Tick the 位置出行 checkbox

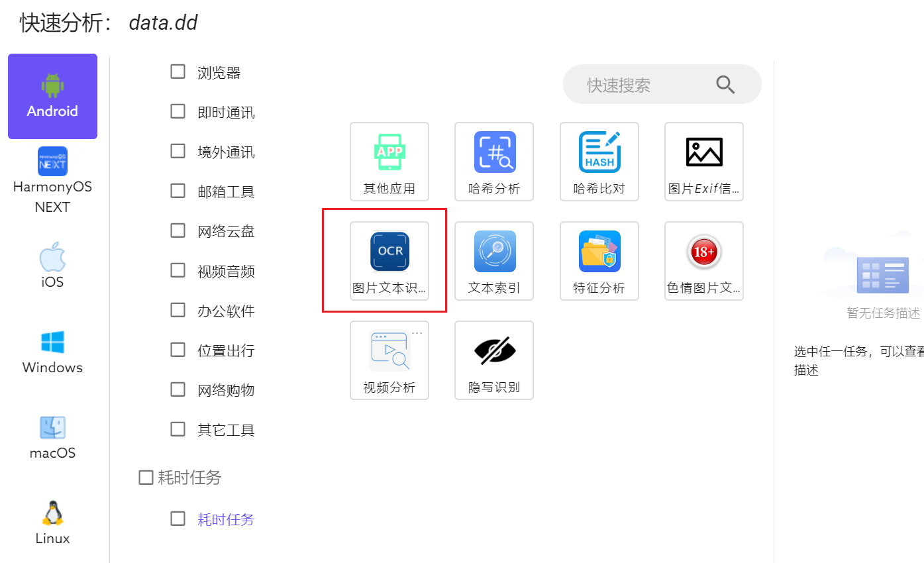pyautogui.click(x=178, y=349)
